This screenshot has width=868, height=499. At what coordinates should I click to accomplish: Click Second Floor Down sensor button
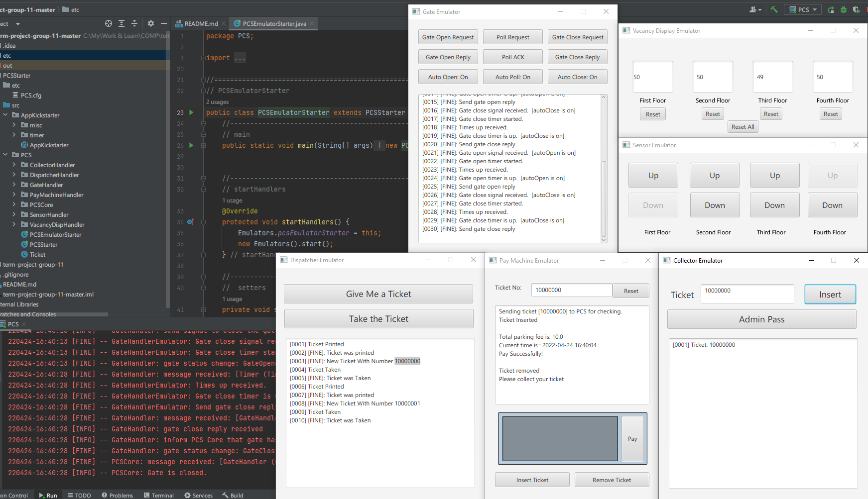coord(715,205)
